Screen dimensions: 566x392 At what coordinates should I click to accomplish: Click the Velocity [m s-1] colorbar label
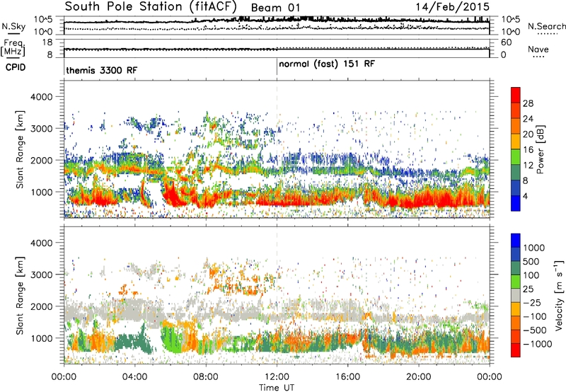tap(559, 295)
